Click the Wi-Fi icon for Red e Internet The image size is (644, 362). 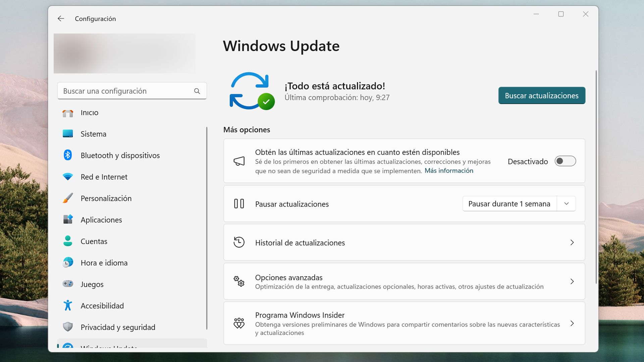coord(68,177)
